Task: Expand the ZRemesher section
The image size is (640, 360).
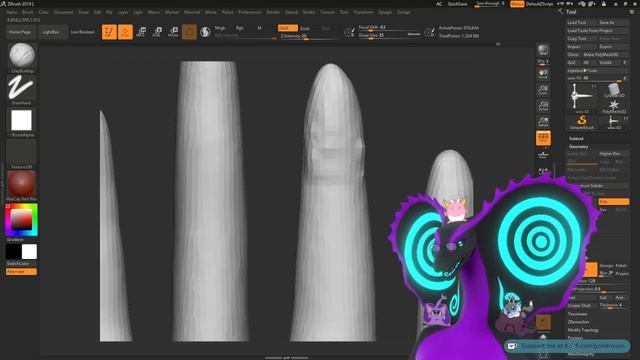Action: [578, 322]
